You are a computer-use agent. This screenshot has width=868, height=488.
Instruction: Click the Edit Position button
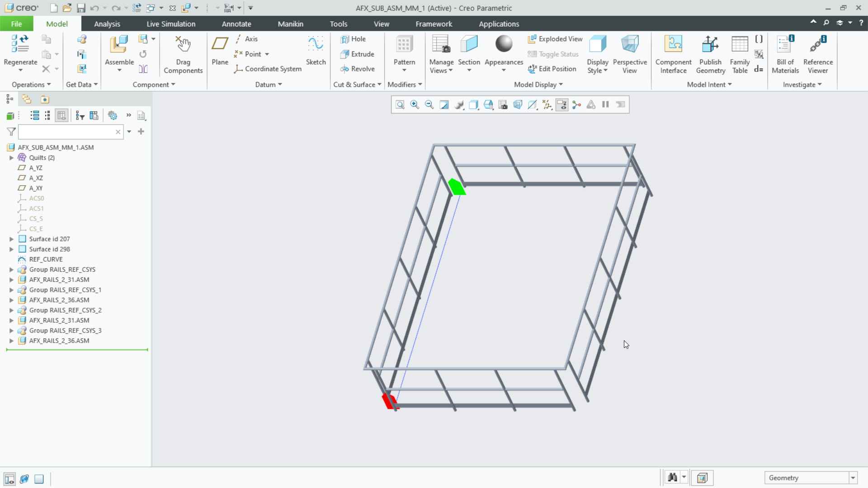click(552, 69)
